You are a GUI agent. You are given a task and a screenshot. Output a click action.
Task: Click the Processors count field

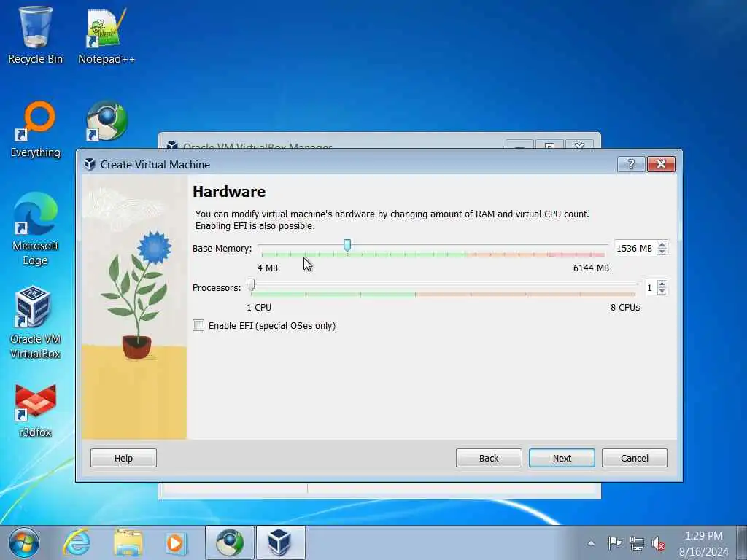click(x=650, y=287)
